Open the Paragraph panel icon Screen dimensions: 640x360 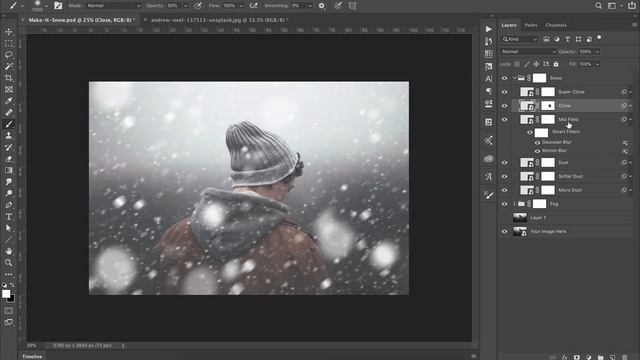pyautogui.click(x=489, y=91)
